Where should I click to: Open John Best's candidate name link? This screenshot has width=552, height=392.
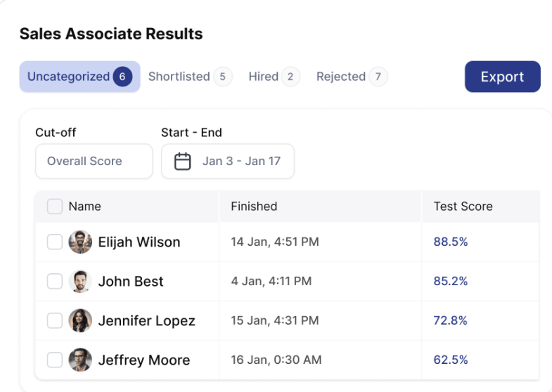coord(131,282)
